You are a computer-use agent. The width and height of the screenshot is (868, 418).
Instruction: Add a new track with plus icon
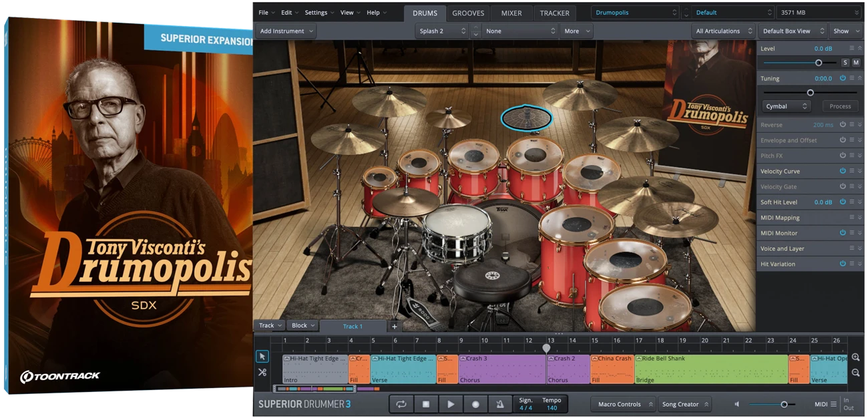[x=394, y=326]
